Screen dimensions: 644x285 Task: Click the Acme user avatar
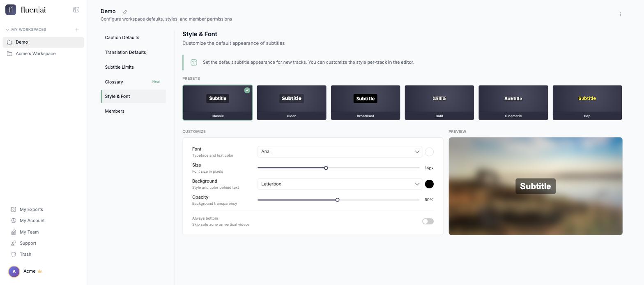(x=14, y=271)
